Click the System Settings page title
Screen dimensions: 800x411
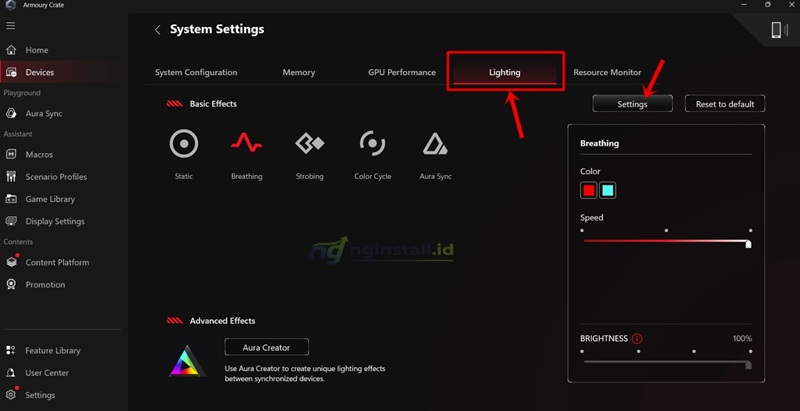217,30
